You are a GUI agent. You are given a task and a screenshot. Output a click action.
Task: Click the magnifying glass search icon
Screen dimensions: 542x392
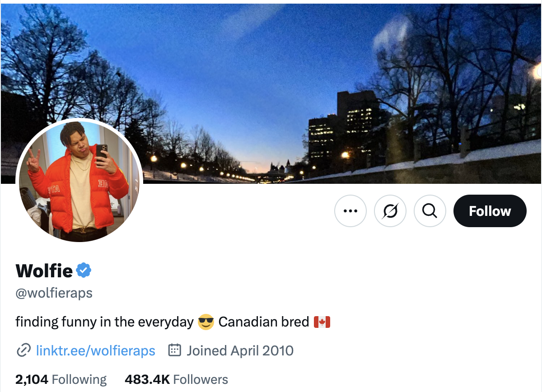[430, 211]
